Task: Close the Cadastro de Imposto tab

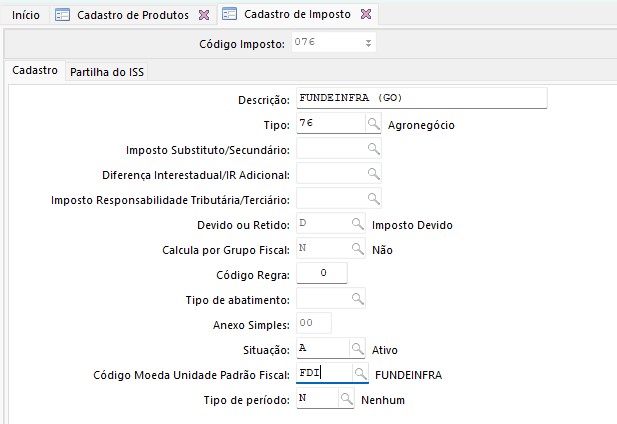Action: click(364, 16)
